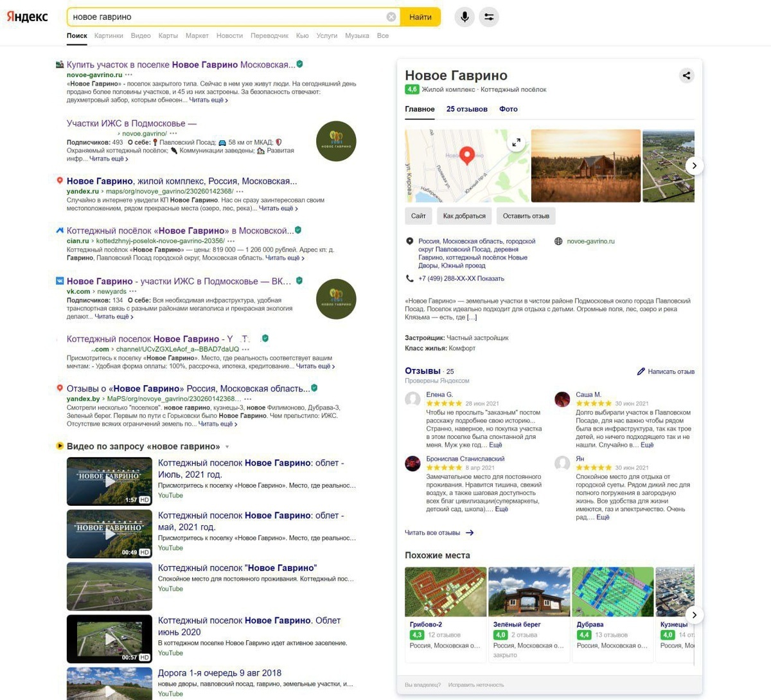Open Грибово-2 similar place card
This screenshot has width=771, height=700.
pos(445,615)
